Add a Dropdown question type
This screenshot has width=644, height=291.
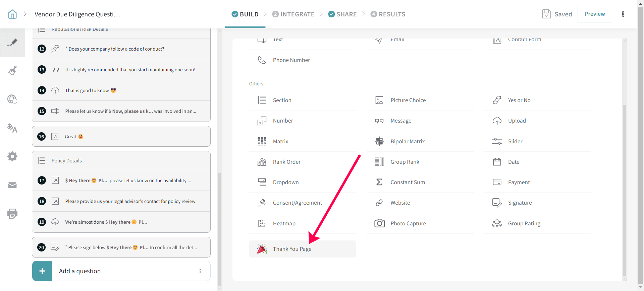click(285, 182)
